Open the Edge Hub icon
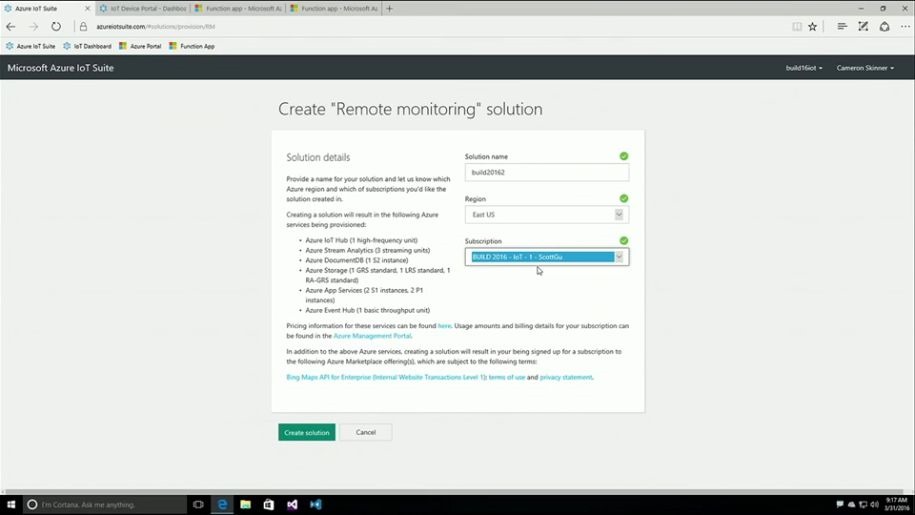The width and height of the screenshot is (915, 515). pos(841,27)
